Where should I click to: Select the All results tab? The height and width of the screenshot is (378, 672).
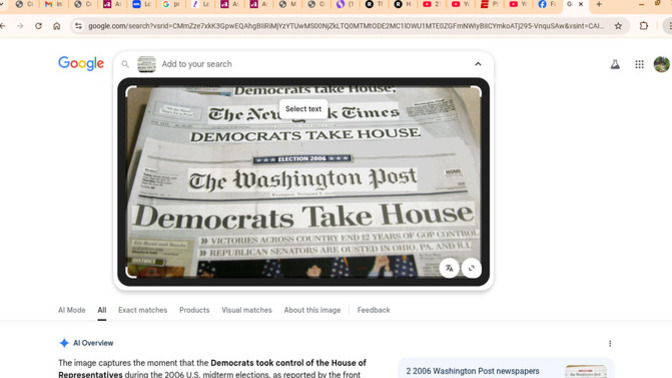(102, 310)
